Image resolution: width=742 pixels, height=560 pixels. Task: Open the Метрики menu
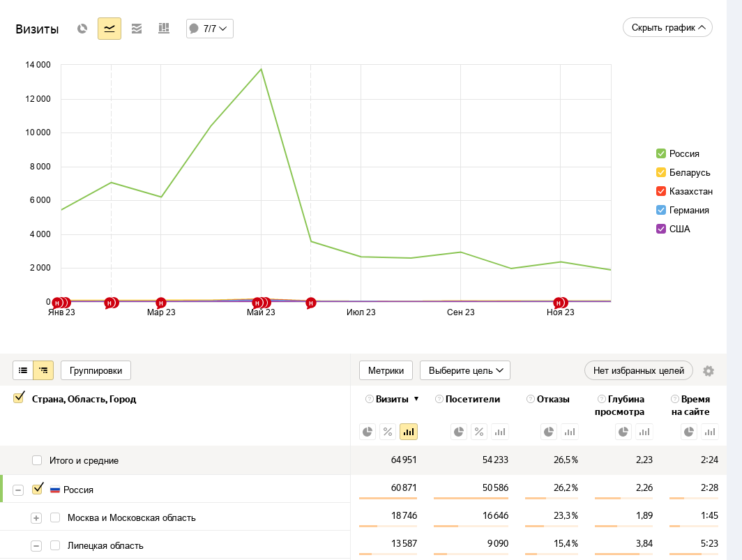click(x=386, y=370)
